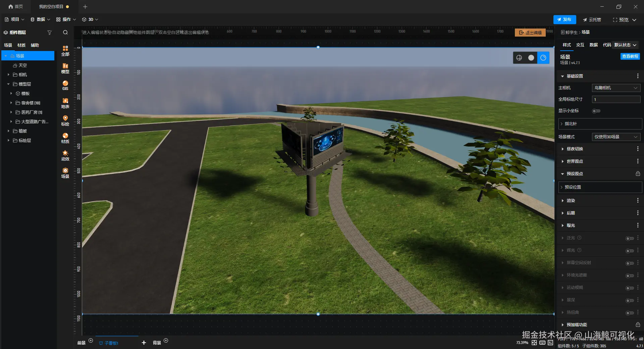
Task: Select the 标绘 plotting icon in sidebar
Action: point(65,121)
